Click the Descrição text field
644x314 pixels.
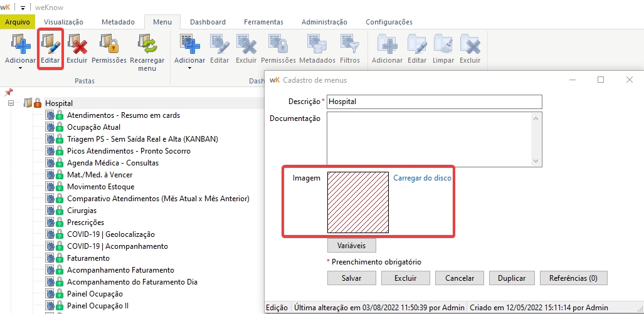[434, 102]
